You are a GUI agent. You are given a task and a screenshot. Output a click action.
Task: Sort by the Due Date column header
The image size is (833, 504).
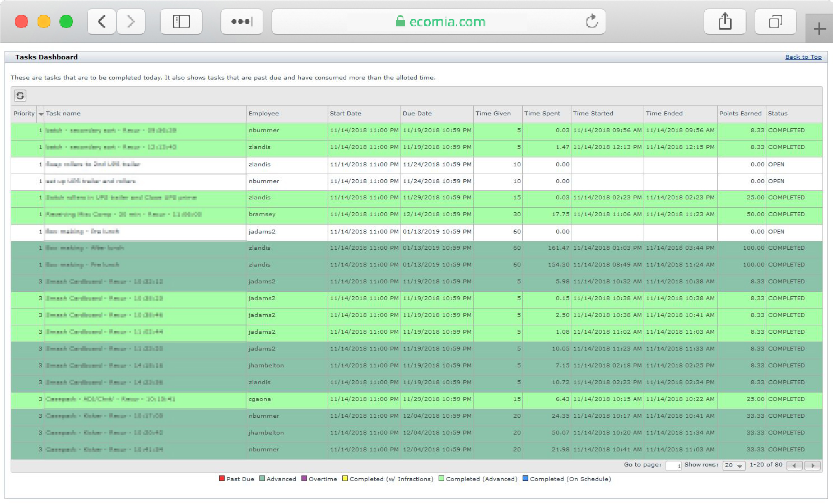click(417, 114)
